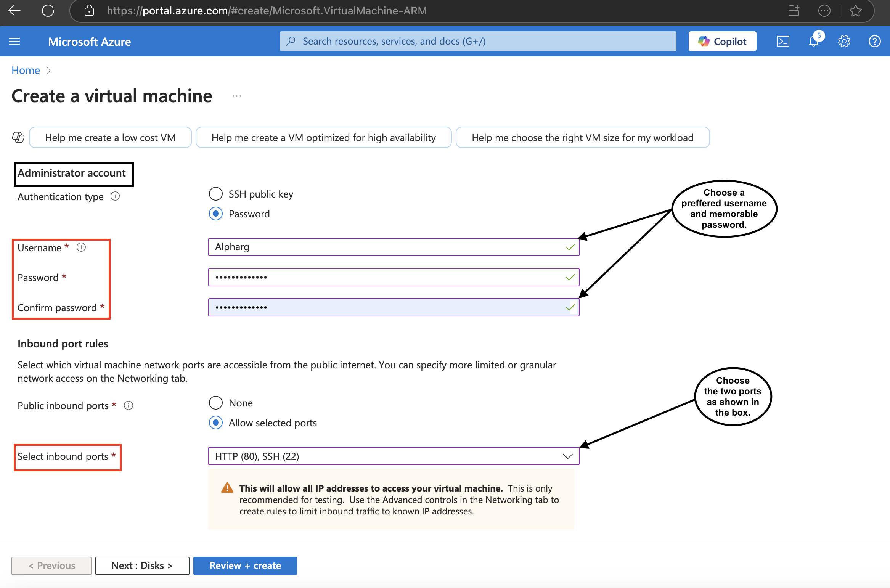The width and height of the screenshot is (890, 588).
Task: Show Username info tooltip
Action: coord(81,247)
